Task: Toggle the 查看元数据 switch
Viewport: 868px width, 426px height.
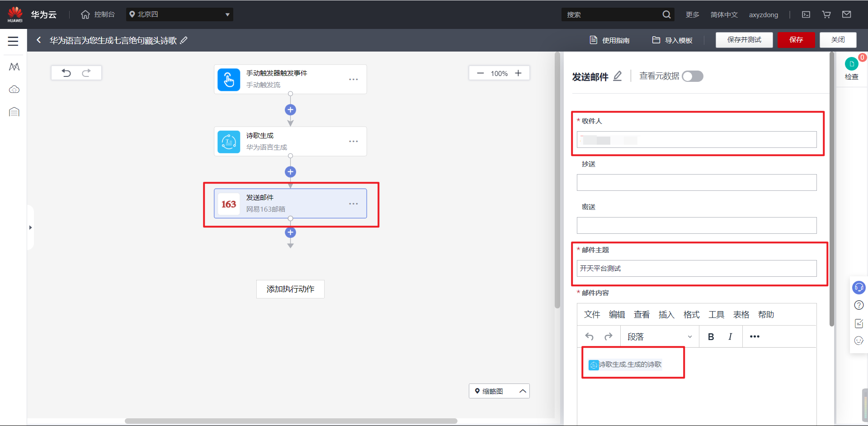Action: coord(693,76)
